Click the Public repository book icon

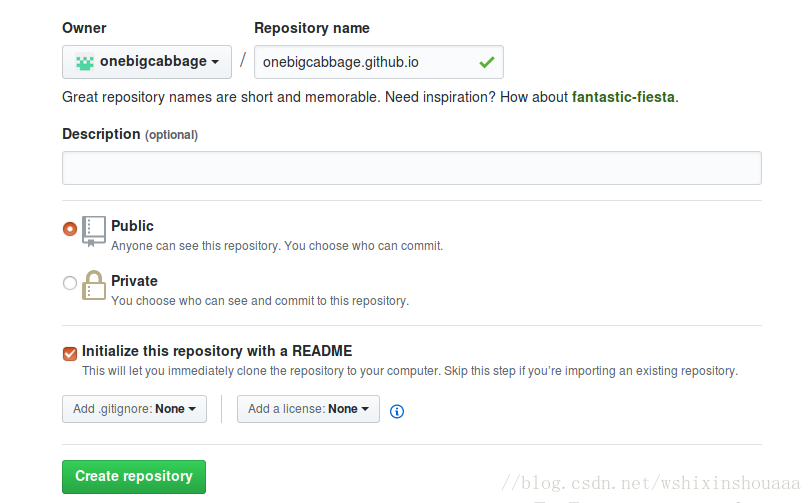pos(94,232)
